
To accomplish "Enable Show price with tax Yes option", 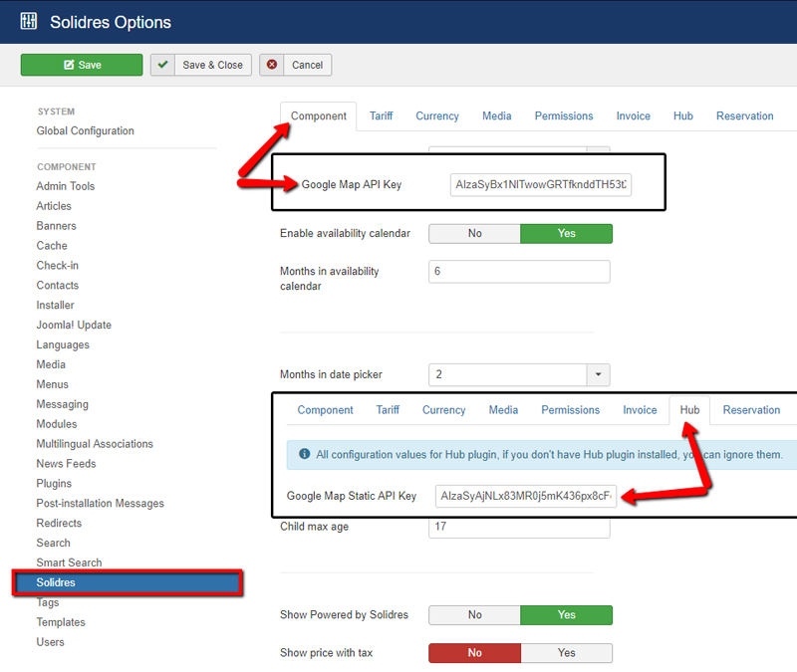I will pos(566,653).
